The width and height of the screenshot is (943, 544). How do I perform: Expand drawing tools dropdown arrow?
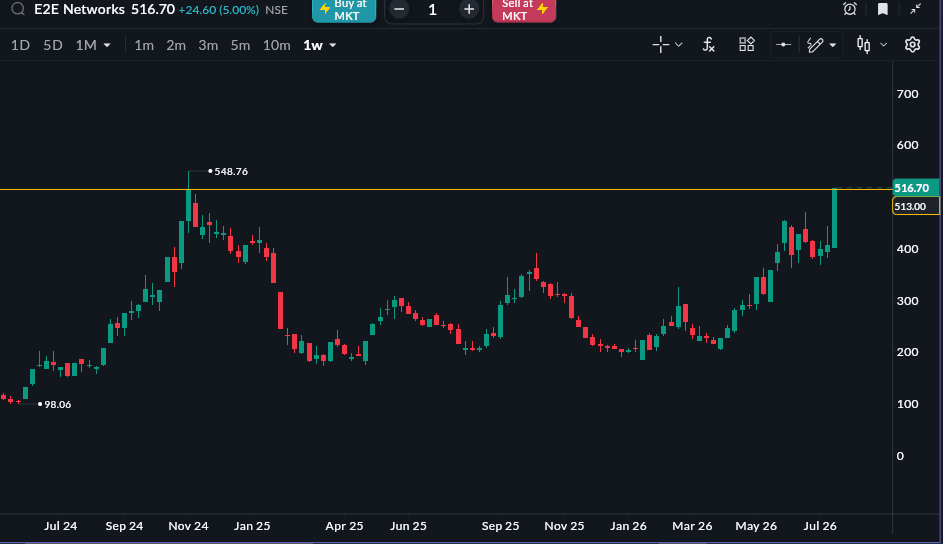[x=833, y=46]
